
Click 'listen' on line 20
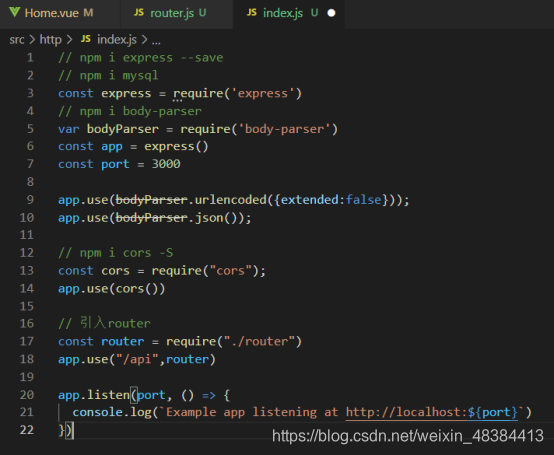[x=108, y=395]
